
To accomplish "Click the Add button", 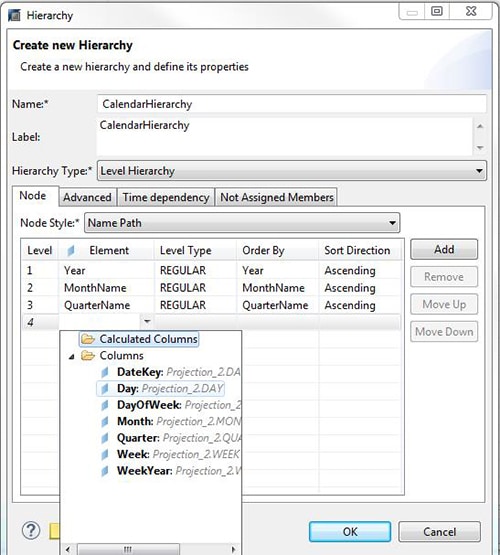I will [x=444, y=250].
